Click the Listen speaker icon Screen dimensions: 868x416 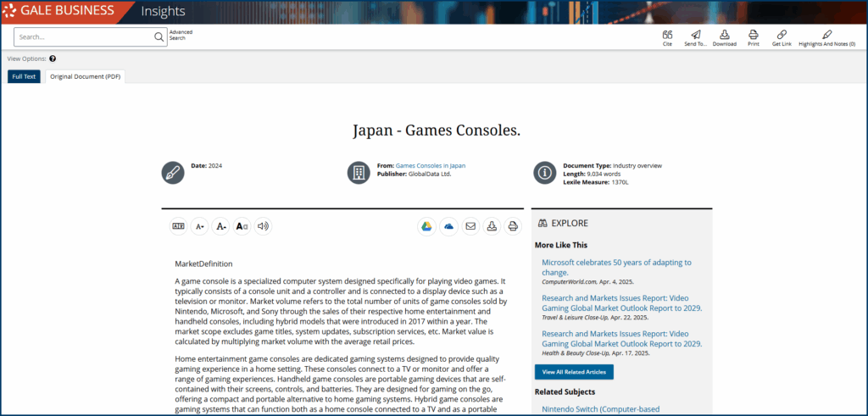point(263,226)
